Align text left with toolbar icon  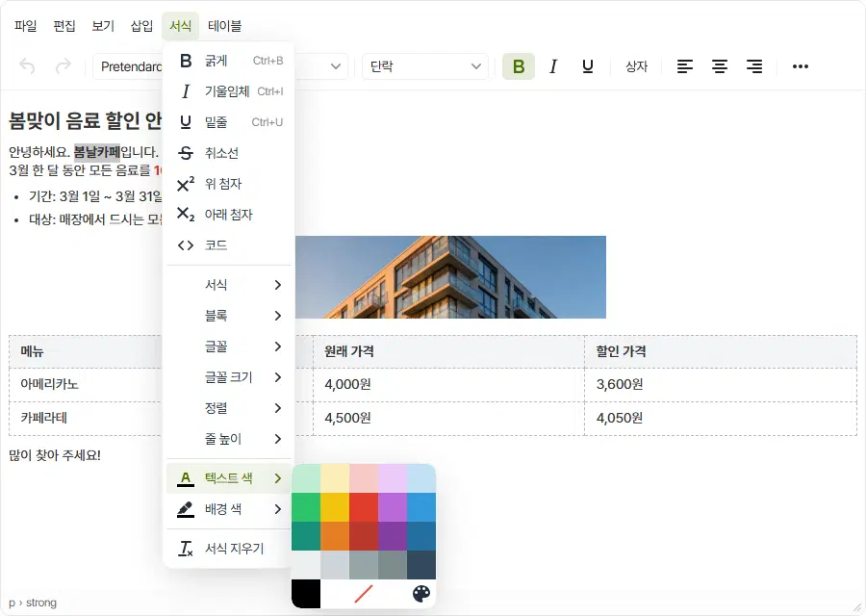tap(685, 66)
